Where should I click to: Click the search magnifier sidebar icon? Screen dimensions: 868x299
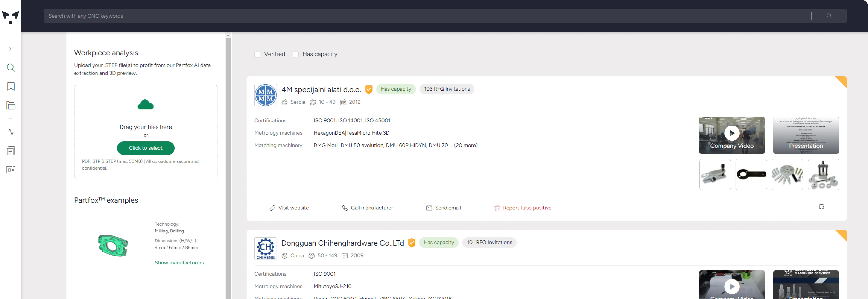[11, 68]
